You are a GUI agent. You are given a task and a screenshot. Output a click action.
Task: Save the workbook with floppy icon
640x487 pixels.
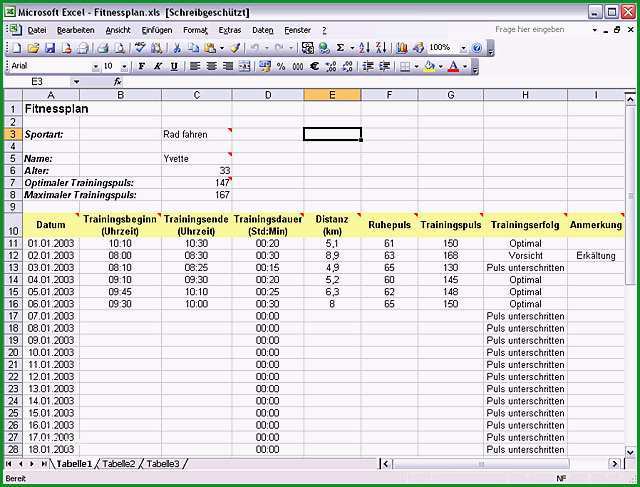(x=50, y=48)
